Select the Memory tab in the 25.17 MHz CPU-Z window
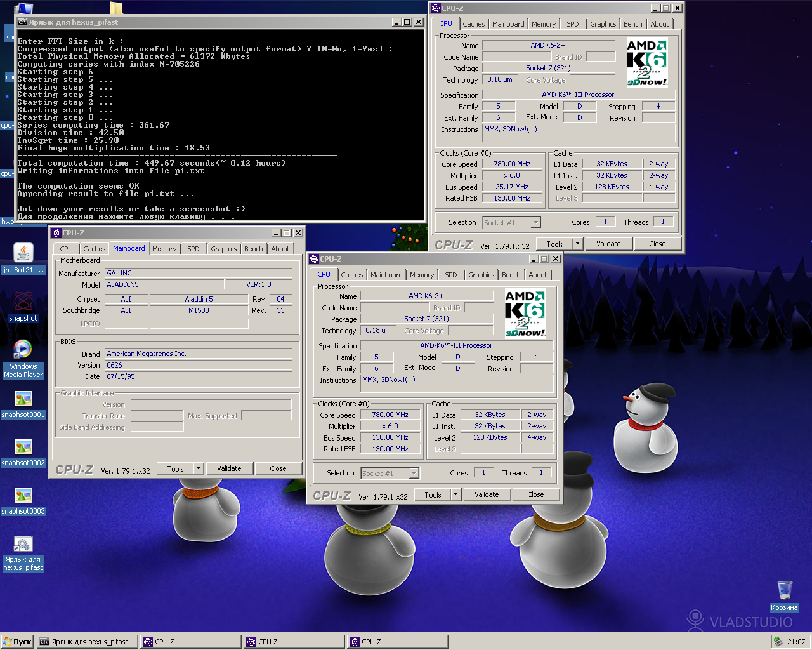 544,24
